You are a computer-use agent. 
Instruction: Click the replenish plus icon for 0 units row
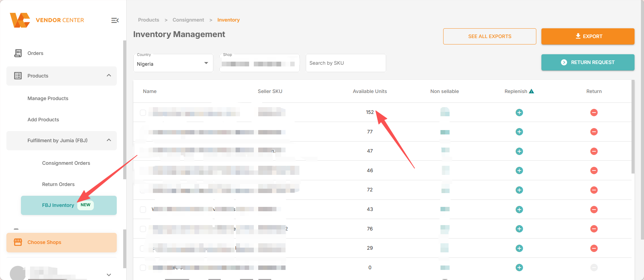(x=519, y=268)
